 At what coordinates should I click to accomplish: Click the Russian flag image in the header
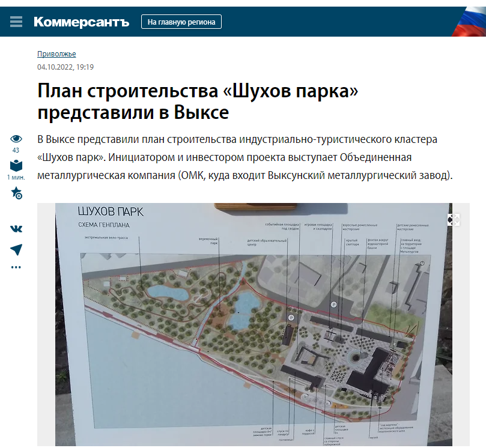coord(469,22)
